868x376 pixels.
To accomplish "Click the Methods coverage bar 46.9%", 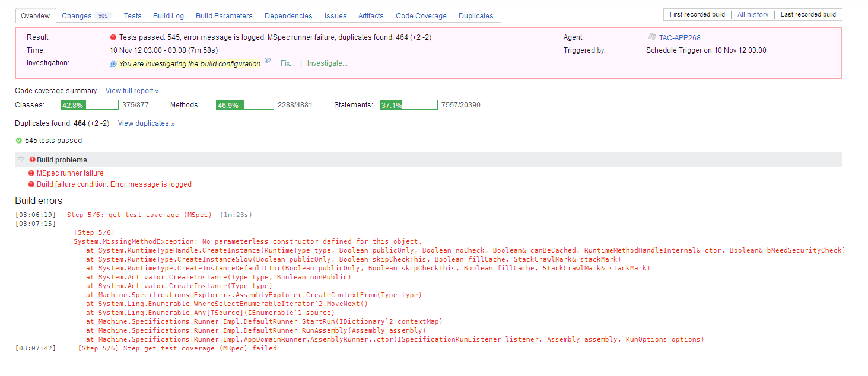I will click(245, 105).
